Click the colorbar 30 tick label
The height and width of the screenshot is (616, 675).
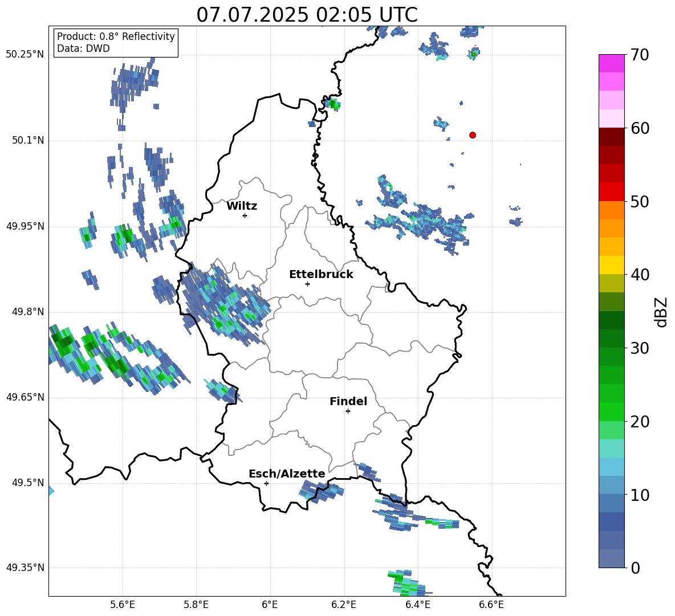click(x=640, y=348)
